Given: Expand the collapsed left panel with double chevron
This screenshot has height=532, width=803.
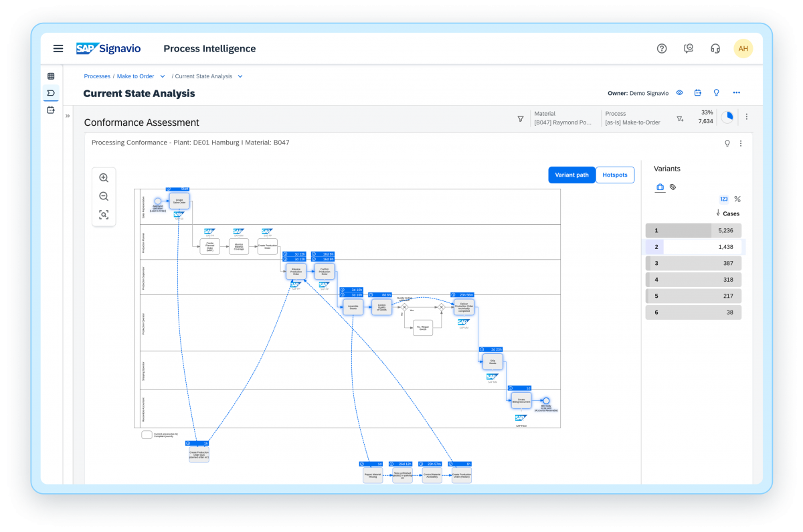Looking at the screenshot, I should tap(67, 115).
